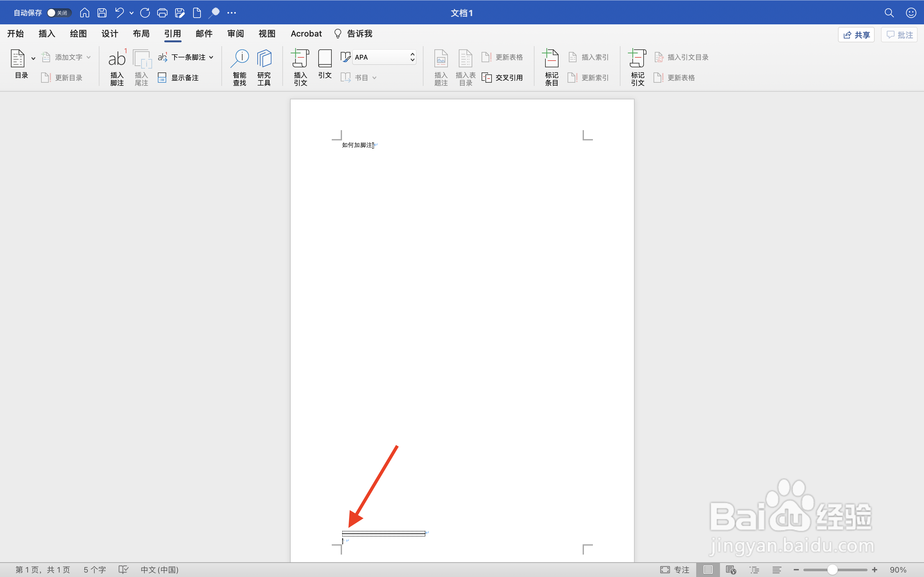Select print layout view in status bar
The image size is (924, 577).
[x=707, y=570]
